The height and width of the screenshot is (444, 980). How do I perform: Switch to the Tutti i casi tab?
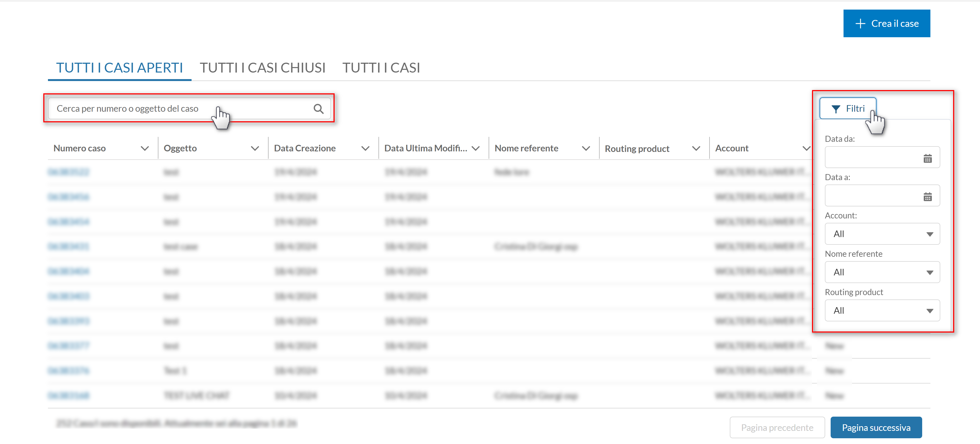pos(381,68)
